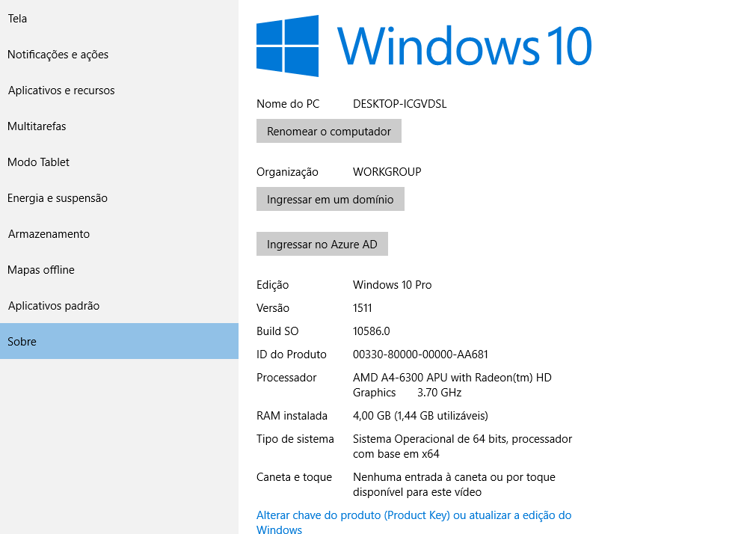Click the Tipo de sistema label

click(x=295, y=438)
